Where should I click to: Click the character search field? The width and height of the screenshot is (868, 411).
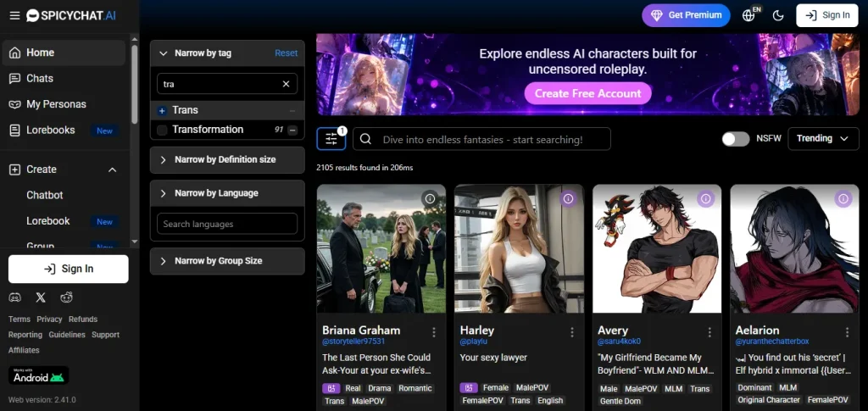[x=481, y=139]
